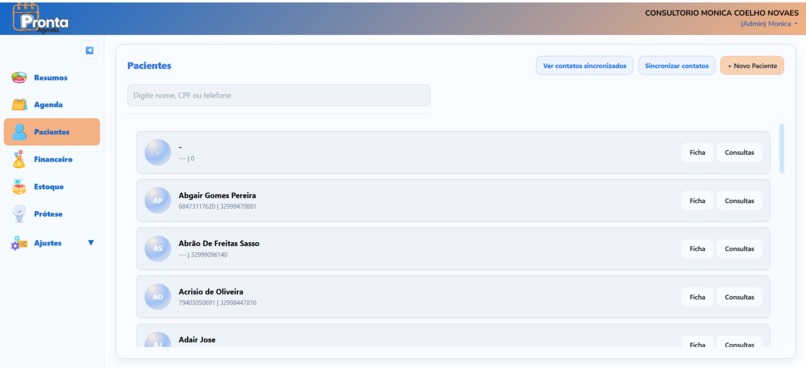
Task: Open the Resumos menu item
Action: point(51,78)
